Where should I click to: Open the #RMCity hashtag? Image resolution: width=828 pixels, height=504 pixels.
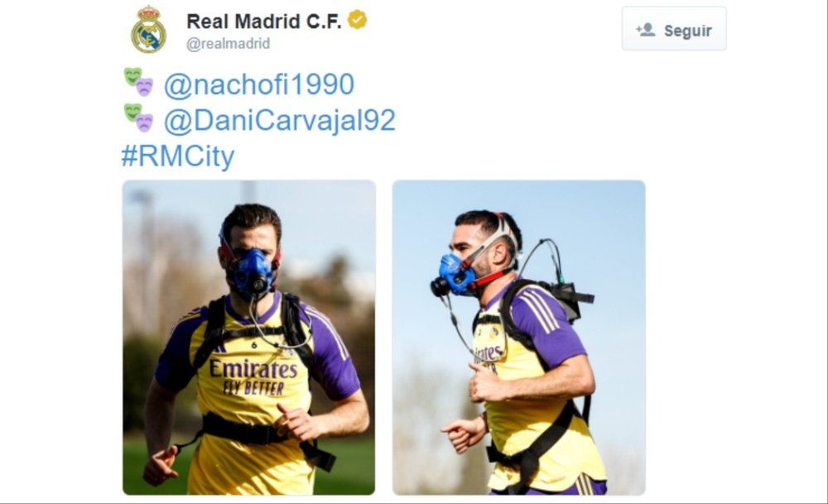click(178, 156)
